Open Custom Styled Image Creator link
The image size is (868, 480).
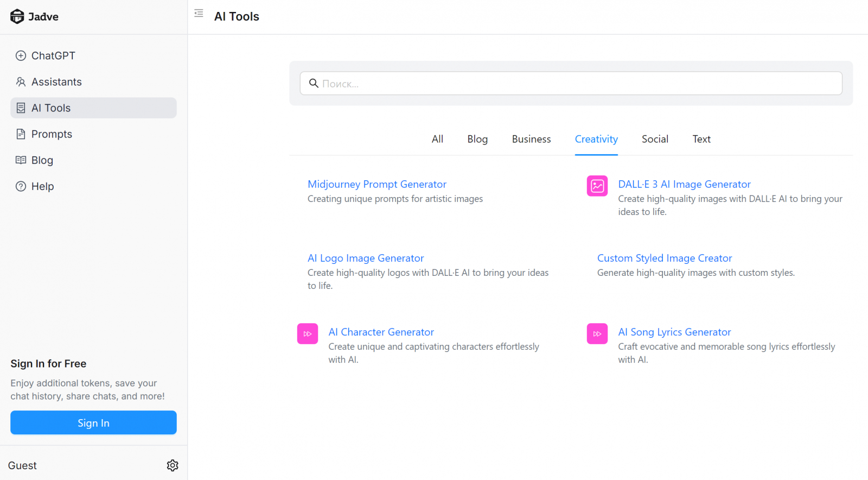(664, 258)
